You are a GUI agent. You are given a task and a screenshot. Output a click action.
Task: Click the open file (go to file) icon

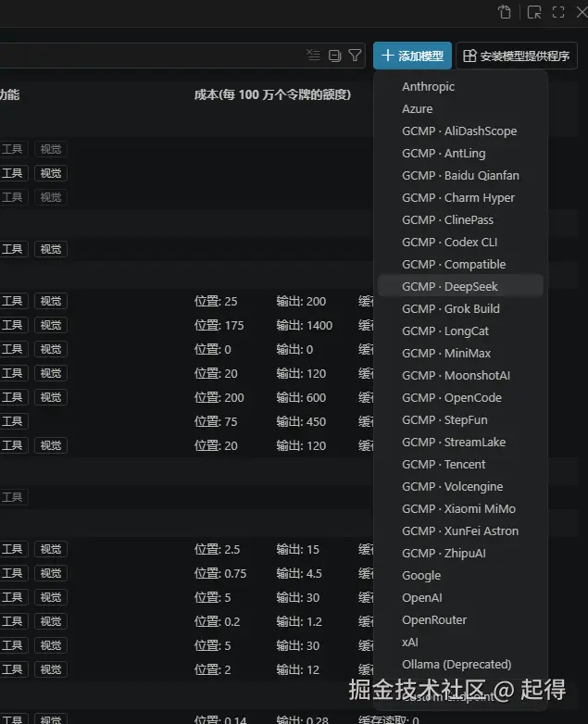(505, 12)
